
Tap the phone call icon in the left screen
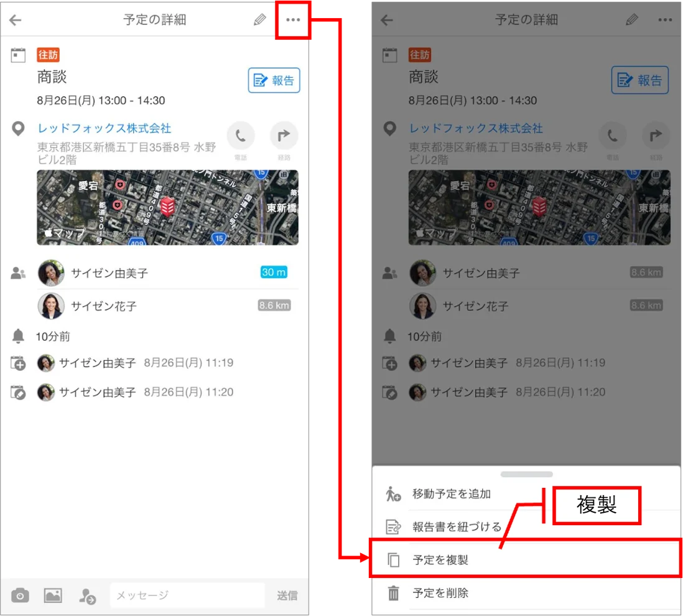pos(241,136)
